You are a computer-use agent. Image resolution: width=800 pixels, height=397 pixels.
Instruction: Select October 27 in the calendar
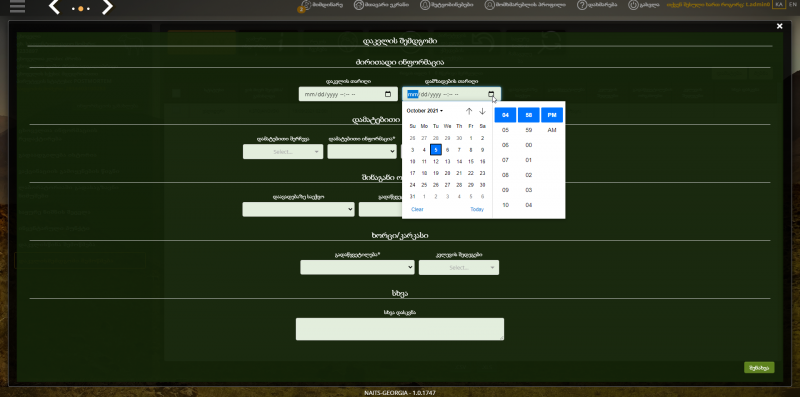point(447,185)
